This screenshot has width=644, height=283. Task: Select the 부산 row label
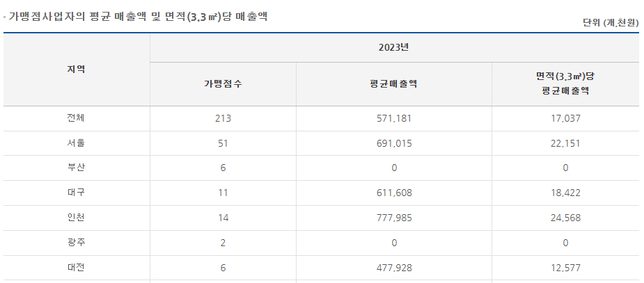click(x=77, y=168)
